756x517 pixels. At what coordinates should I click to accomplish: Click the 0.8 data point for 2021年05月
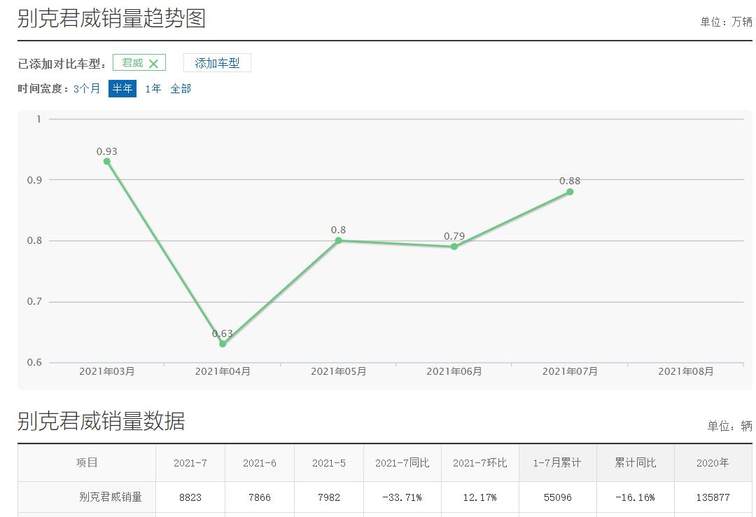click(x=338, y=240)
